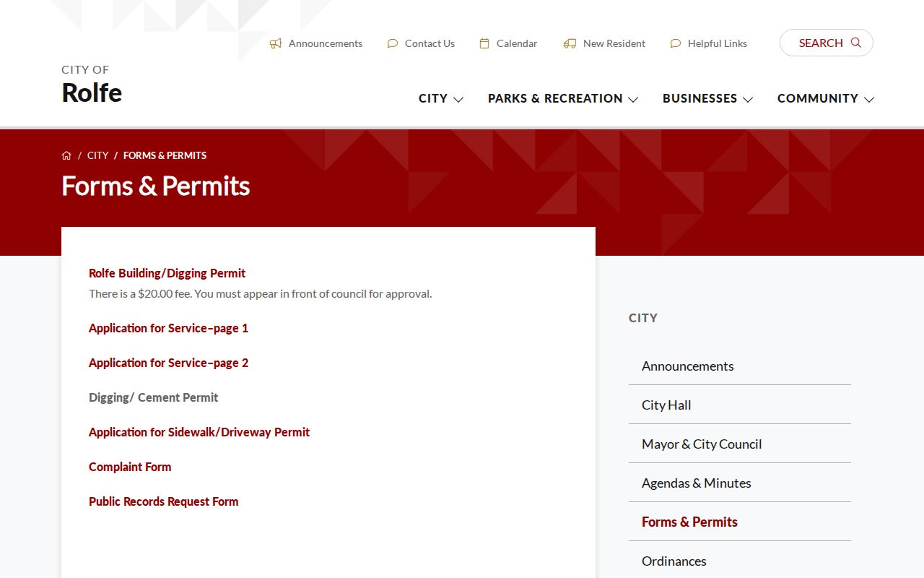Click the Helpful Links bubble icon
The height and width of the screenshot is (578, 924).
click(x=676, y=43)
